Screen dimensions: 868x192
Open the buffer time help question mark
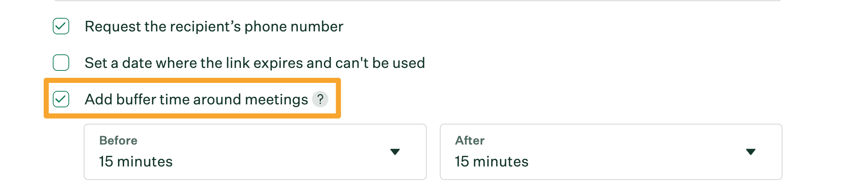click(x=320, y=99)
